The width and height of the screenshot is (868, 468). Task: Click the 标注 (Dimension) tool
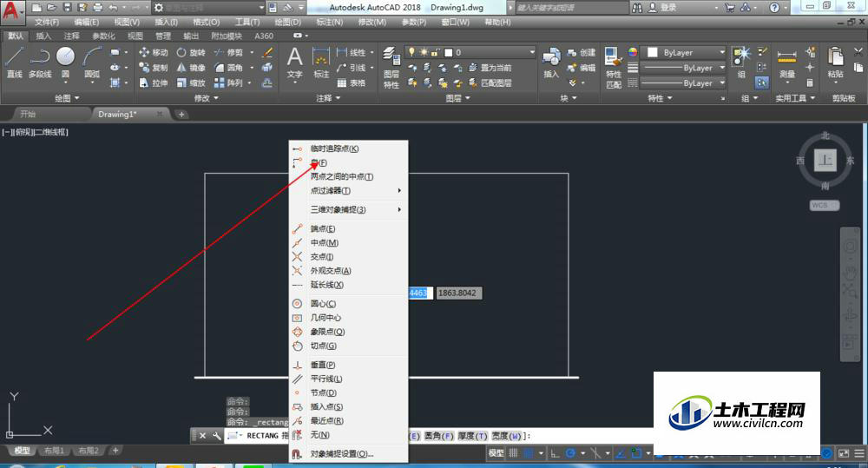click(x=321, y=63)
